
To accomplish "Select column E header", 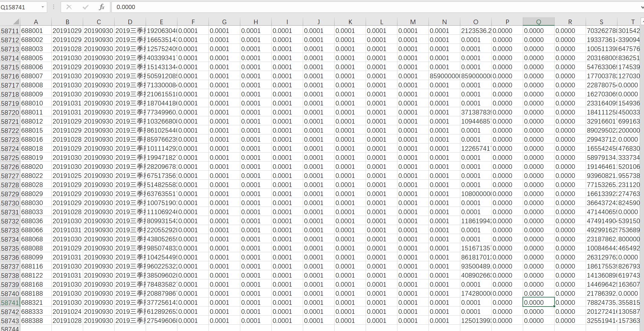I will tap(161, 22).
